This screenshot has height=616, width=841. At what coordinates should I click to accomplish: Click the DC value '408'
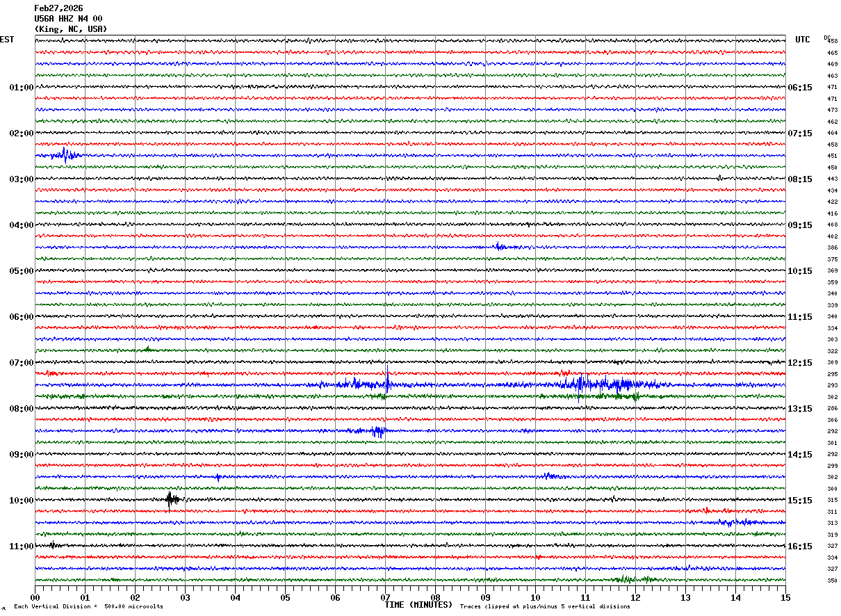click(x=832, y=225)
